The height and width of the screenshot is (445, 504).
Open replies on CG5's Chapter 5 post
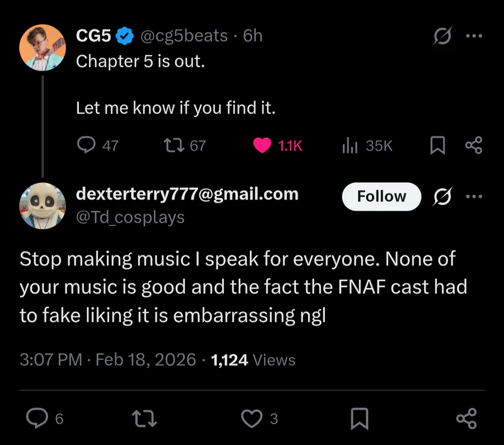tap(86, 146)
